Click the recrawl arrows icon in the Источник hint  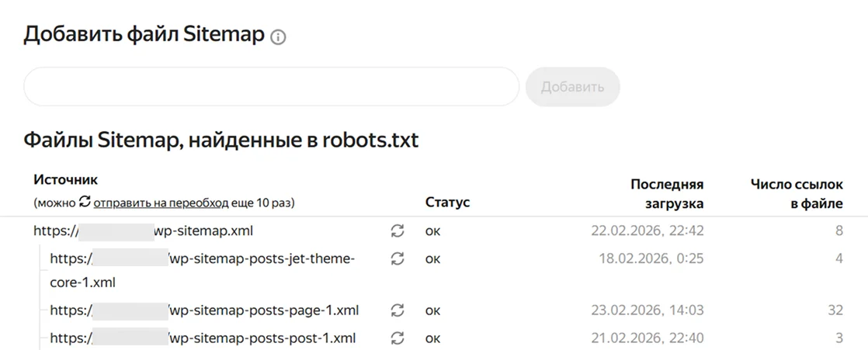click(x=85, y=202)
